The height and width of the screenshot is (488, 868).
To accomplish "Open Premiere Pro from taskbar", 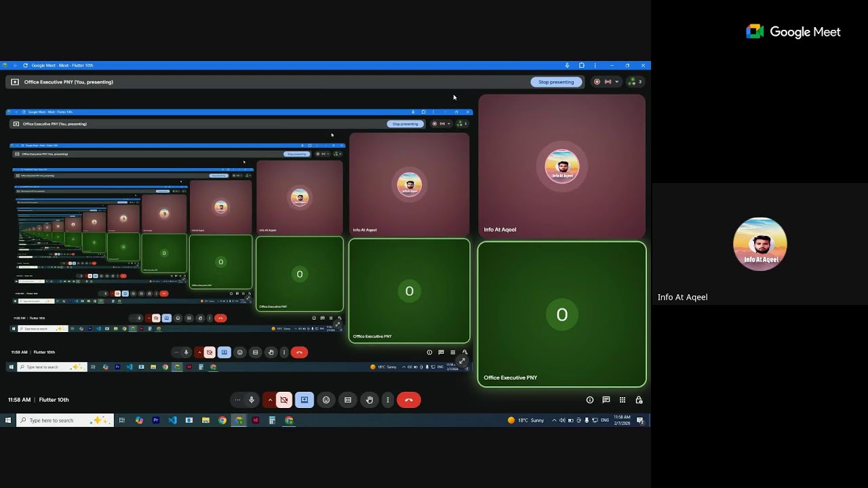I will (156, 420).
